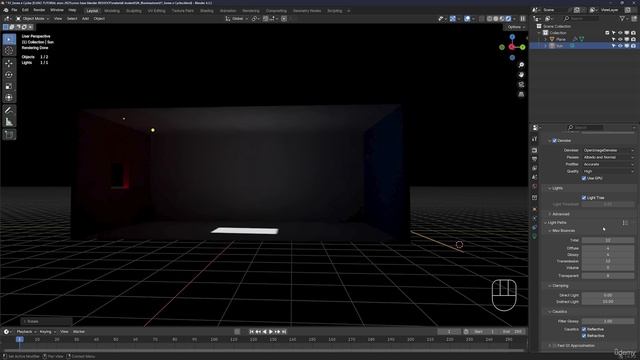Toggle the Collection eye visibility icon

620,33
